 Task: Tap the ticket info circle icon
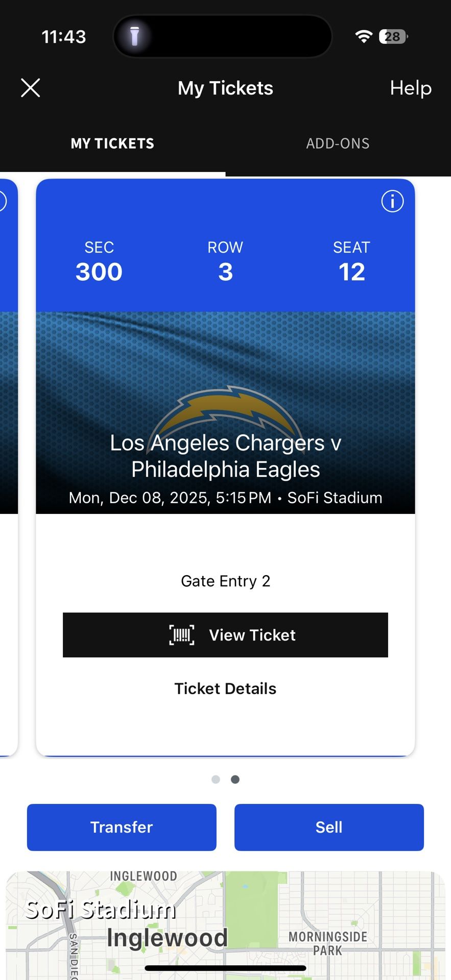point(392,201)
